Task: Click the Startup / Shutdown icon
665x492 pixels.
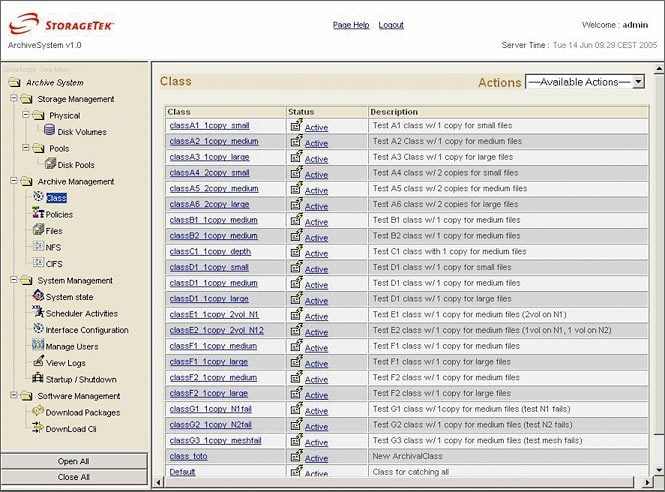Action: point(38,379)
